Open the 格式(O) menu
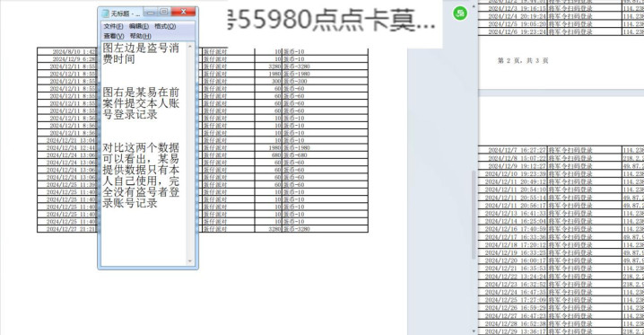This screenshot has width=644, height=335. point(165,26)
